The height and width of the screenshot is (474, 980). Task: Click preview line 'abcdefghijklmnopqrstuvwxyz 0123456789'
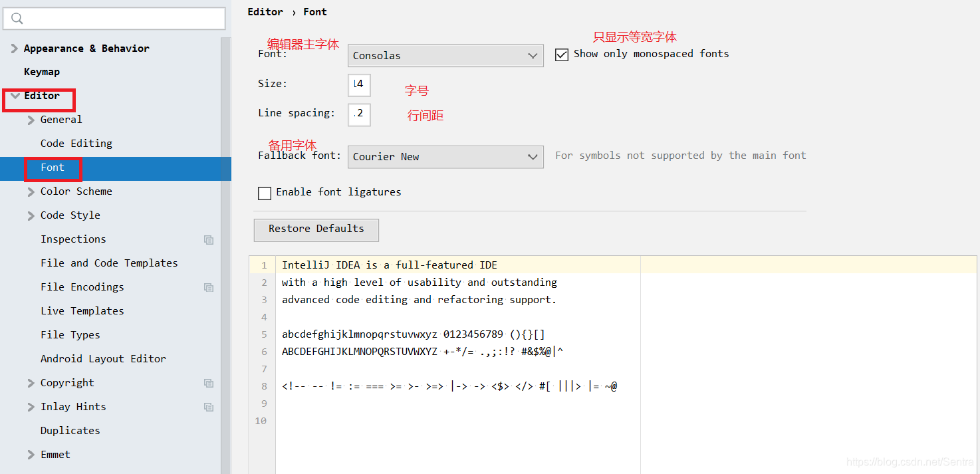click(414, 334)
